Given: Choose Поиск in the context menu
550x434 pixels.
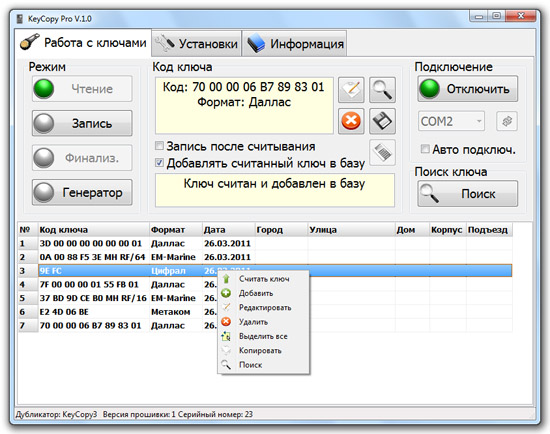Looking at the screenshot, I should pos(263,365).
